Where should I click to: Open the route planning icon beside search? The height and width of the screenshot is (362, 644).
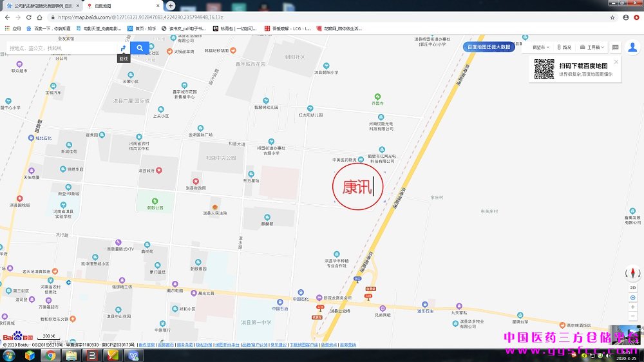tap(123, 48)
